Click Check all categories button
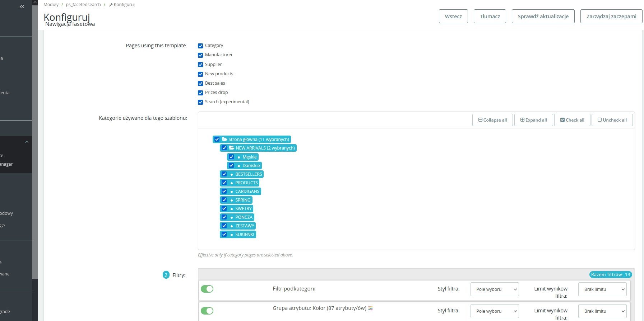Image resolution: width=644 pixels, height=321 pixels. point(572,120)
